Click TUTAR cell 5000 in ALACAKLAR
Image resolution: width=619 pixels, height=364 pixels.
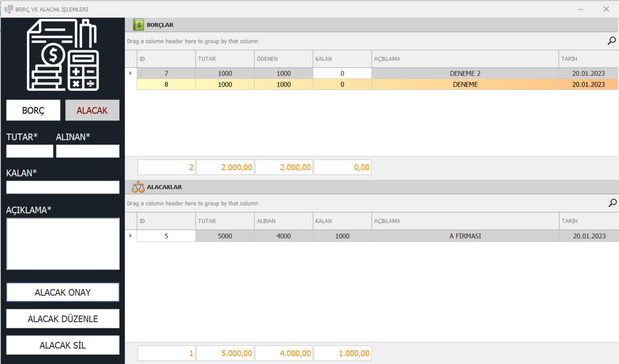pyautogui.click(x=225, y=236)
